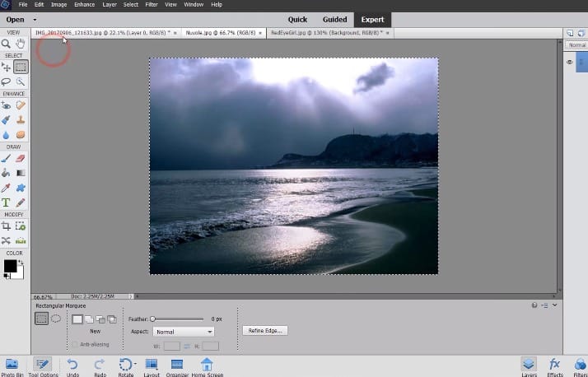The image size is (588, 377).
Task: Select the Quick Selection tool
Action: (21, 81)
